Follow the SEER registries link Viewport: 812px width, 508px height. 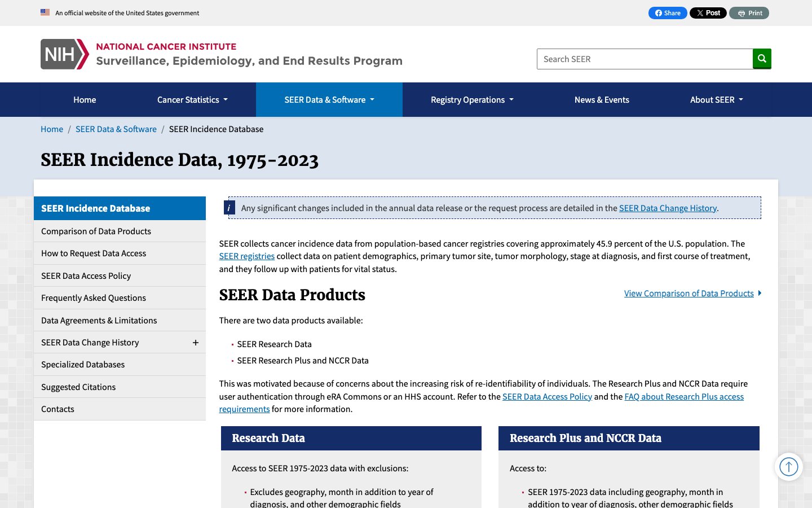247,256
